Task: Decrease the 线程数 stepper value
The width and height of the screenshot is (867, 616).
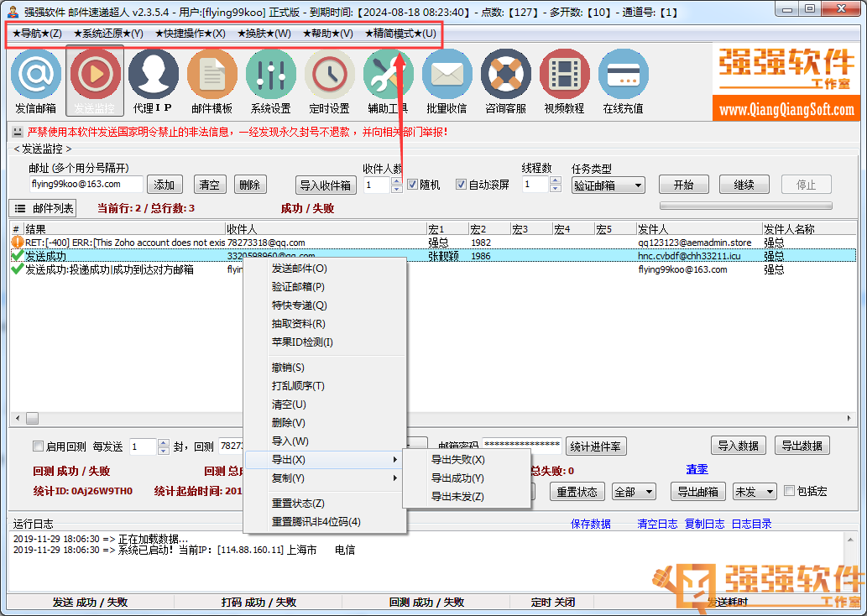Action: (556, 189)
